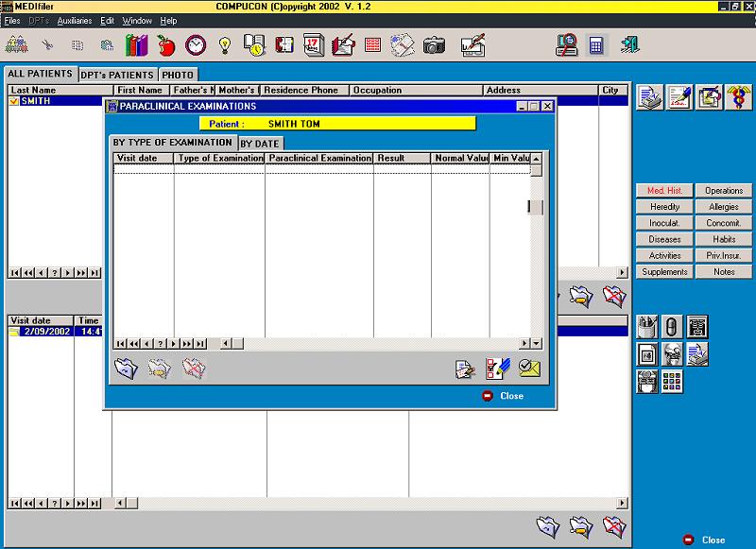
Task: Click scroll up arrow in examinations grid
Action: point(536,158)
